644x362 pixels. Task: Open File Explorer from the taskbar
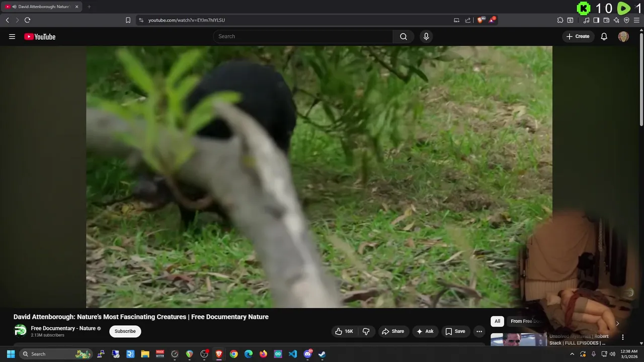(x=145, y=354)
